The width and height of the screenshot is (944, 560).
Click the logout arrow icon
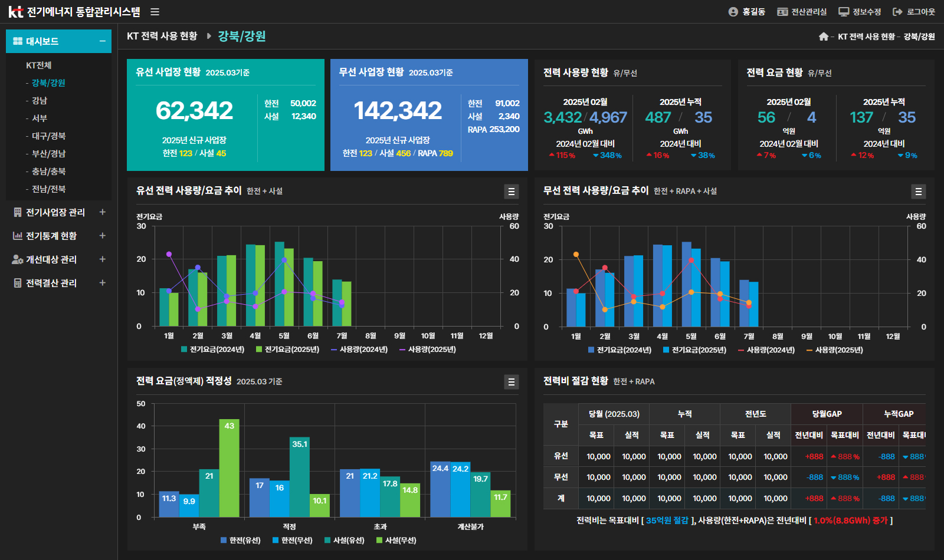pos(897,12)
